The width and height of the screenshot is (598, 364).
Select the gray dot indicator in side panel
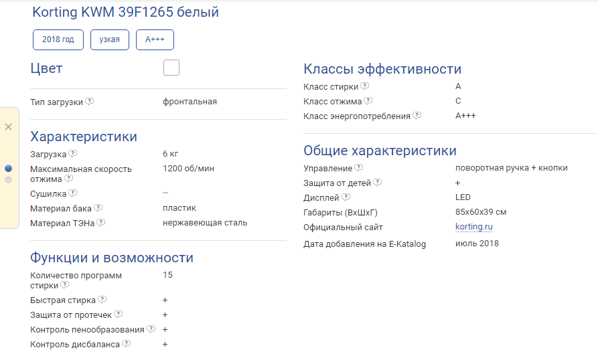click(x=8, y=180)
